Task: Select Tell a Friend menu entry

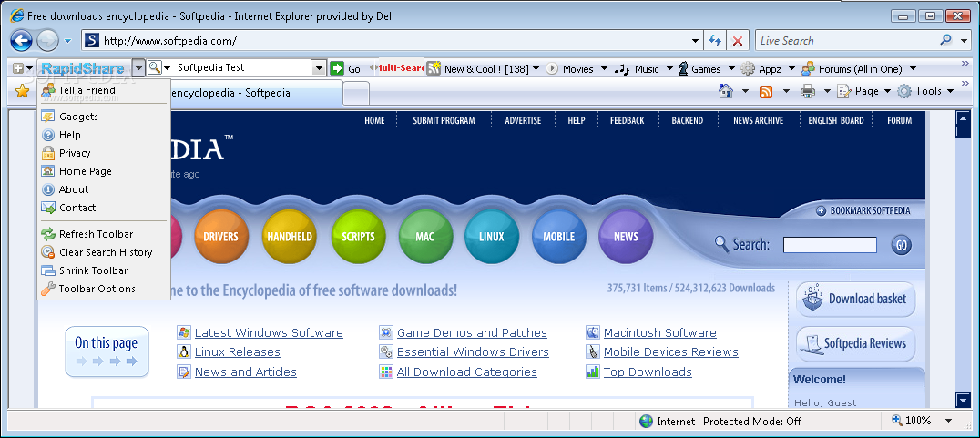Action: pos(104,90)
